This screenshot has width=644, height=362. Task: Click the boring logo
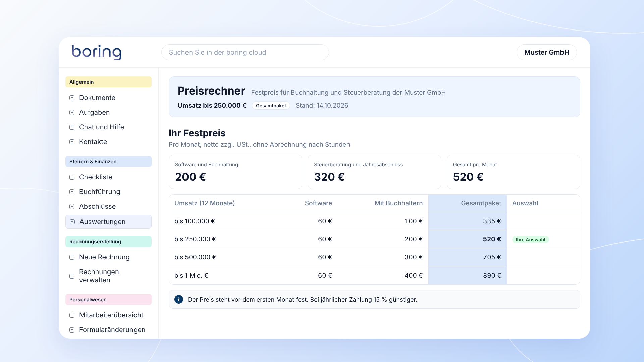97,52
